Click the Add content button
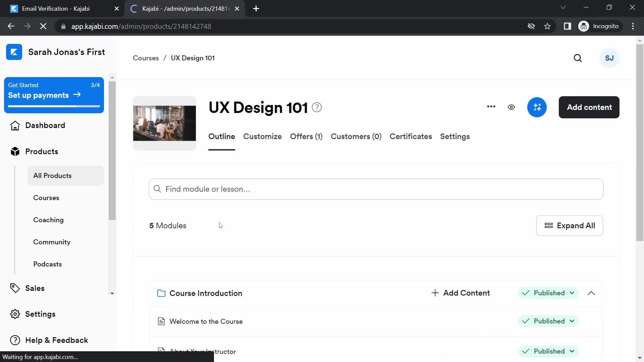Image resolution: width=644 pixels, height=362 pixels. (589, 107)
